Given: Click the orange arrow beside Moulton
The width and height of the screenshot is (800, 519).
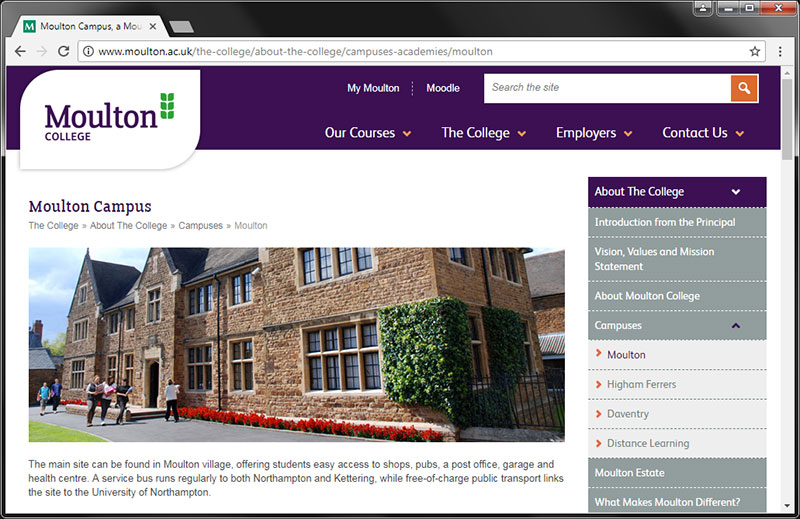Looking at the screenshot, I should (598, 353).
